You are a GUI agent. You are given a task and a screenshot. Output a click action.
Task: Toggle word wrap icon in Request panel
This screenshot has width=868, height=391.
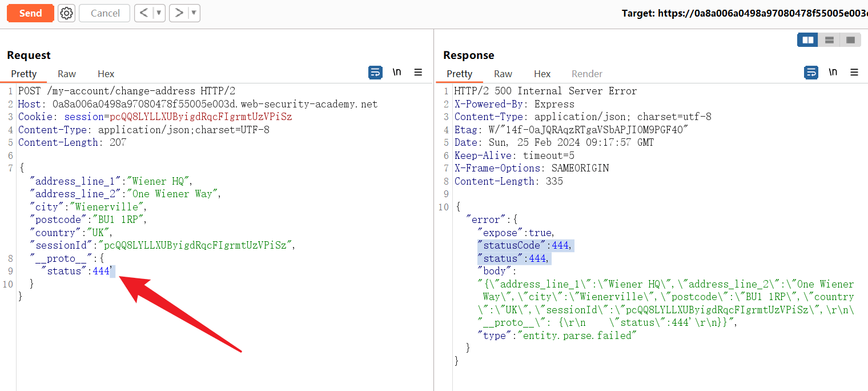point(375,73)
